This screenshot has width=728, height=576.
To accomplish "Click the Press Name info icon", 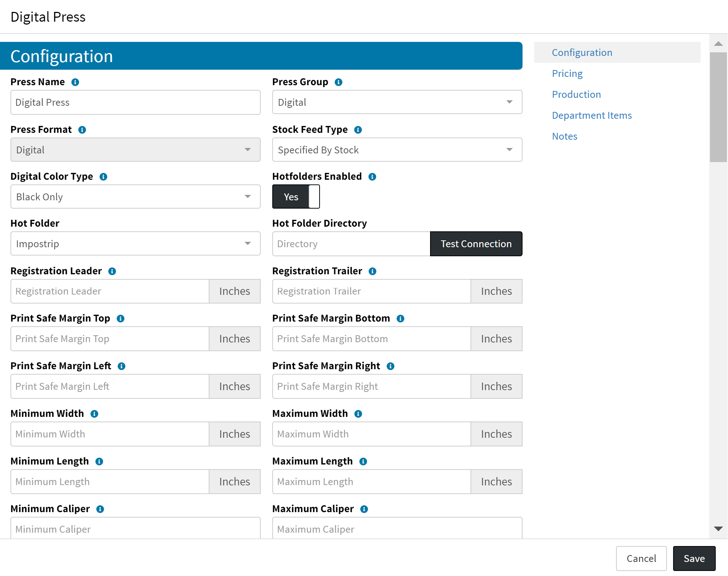I will click(75, 82).
